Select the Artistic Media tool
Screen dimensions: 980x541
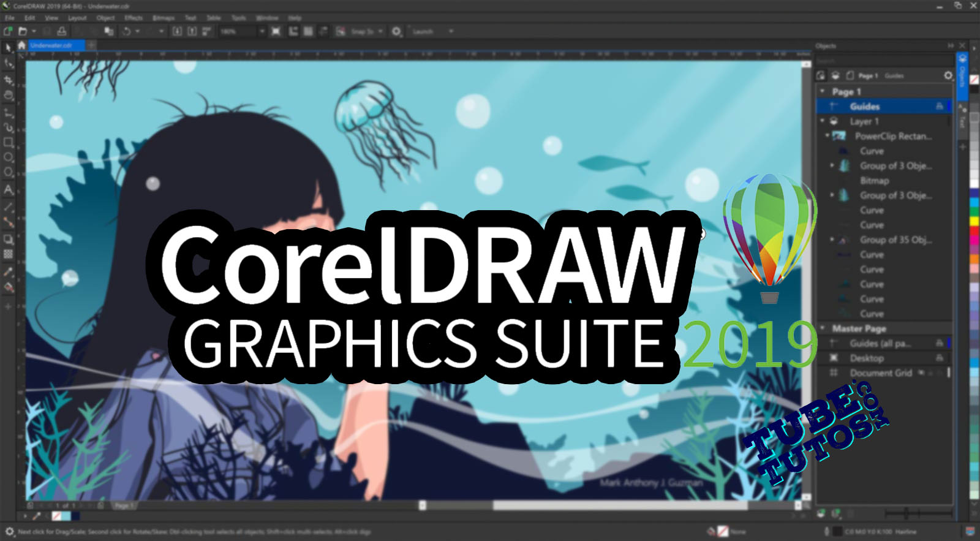point(8,127)
